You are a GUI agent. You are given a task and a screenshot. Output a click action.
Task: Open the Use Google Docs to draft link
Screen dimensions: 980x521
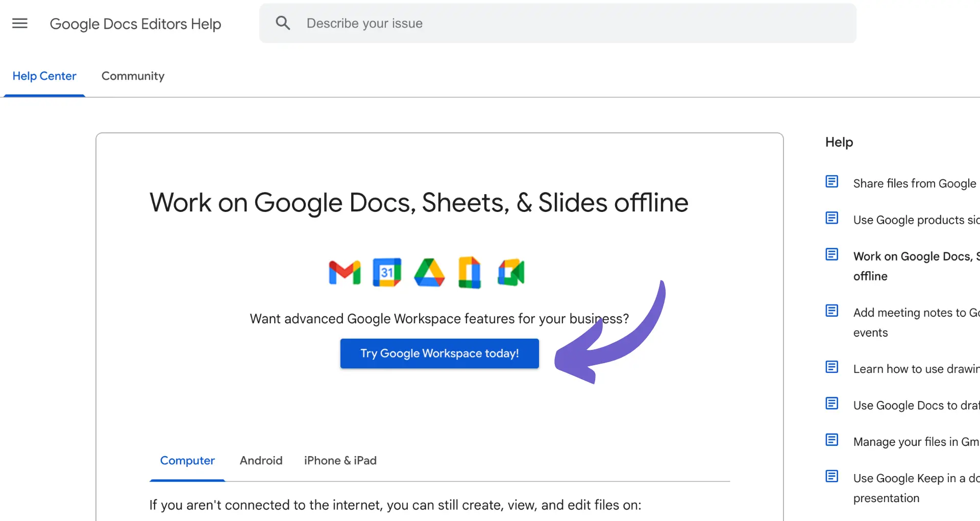point(916,406)
